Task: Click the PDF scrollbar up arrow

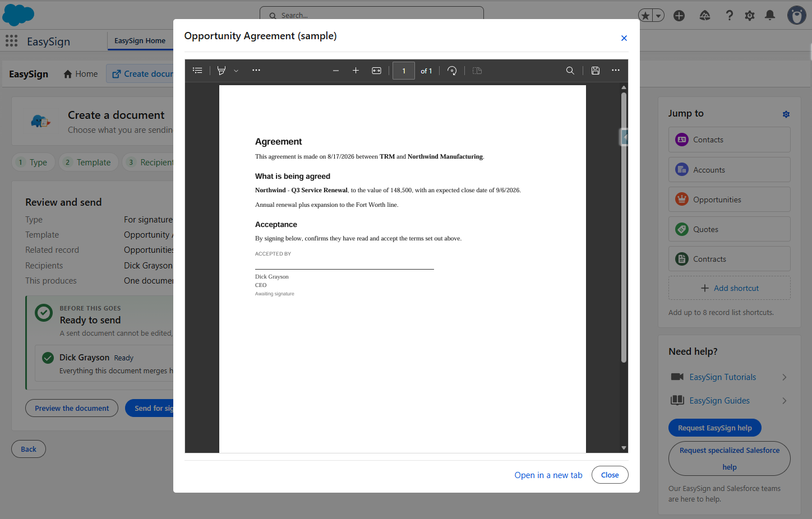Action: 624,87
